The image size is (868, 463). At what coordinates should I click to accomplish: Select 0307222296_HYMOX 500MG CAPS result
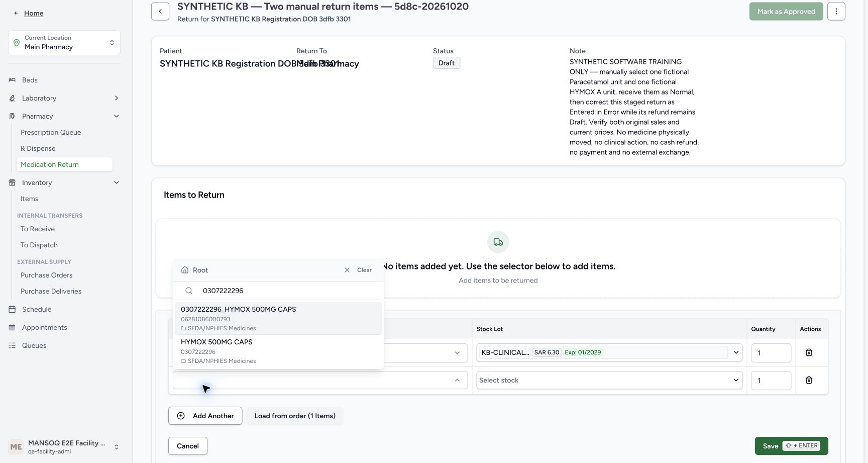point(278,318)
